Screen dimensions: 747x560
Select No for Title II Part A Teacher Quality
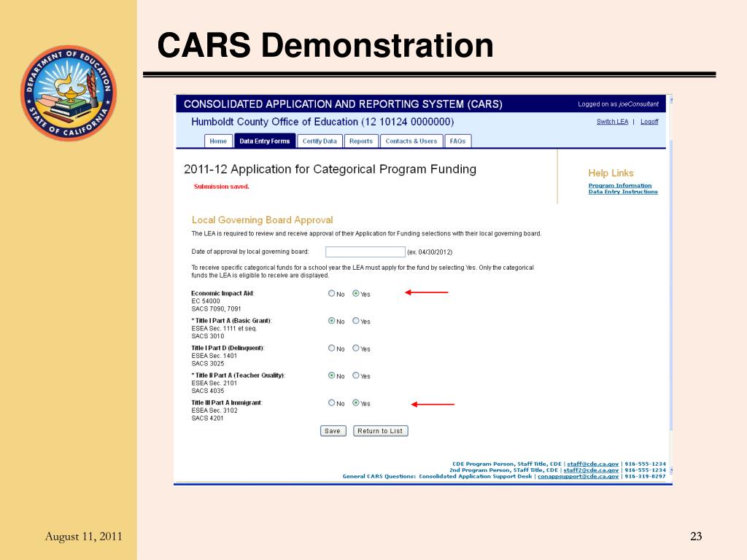tap(332, 376)
